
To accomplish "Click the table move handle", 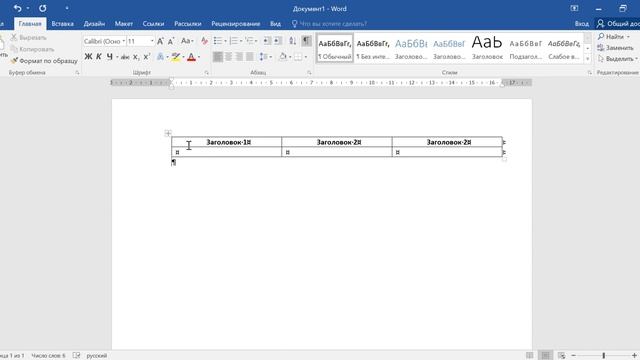I will (168, 133).
